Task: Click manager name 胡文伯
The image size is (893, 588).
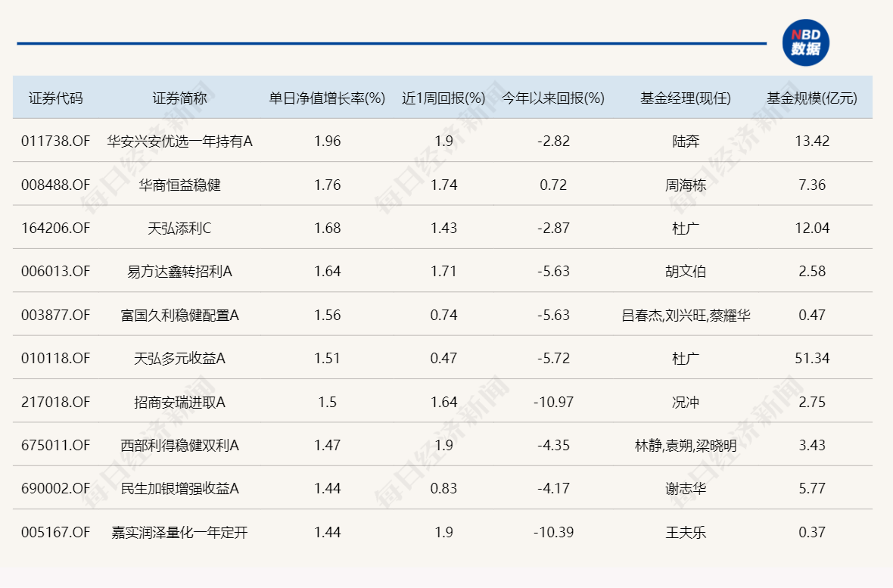Action: click(x=686, y=271)
